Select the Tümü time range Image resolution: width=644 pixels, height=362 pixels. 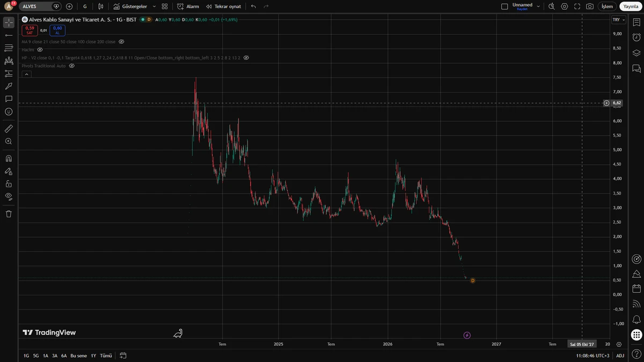tap(106, 356)
